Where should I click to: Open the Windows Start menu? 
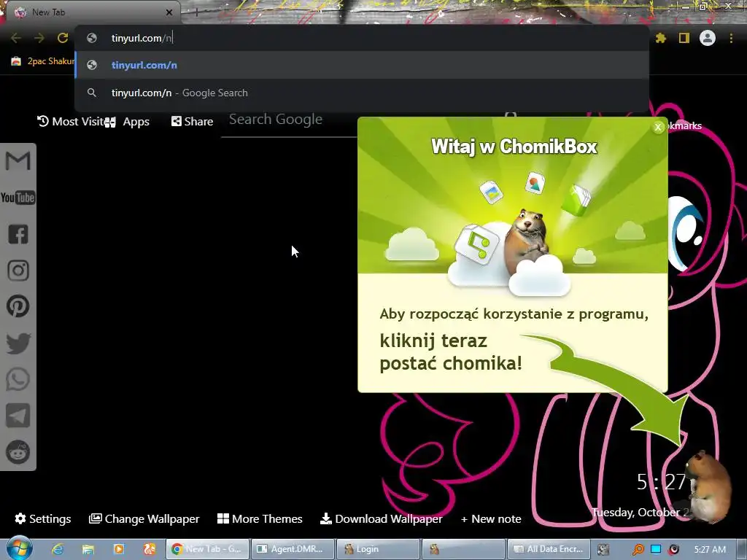coord(19,548)
